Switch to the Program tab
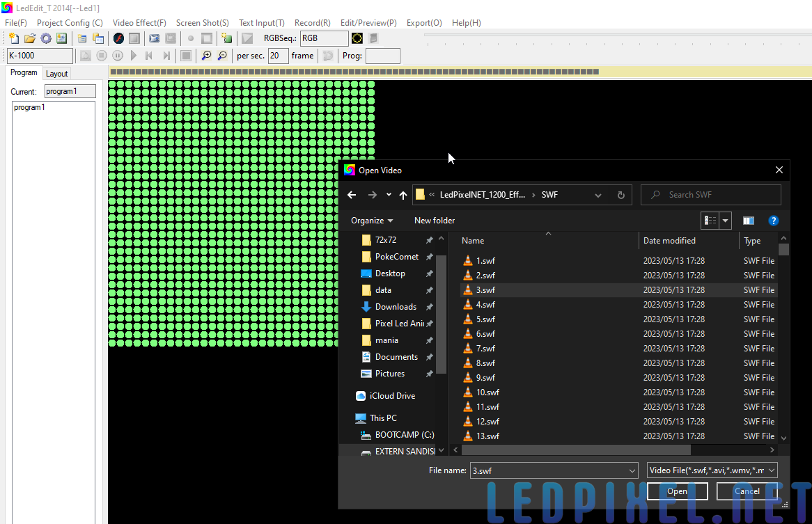Screen dimensions: 812x524 pos(24,72)
